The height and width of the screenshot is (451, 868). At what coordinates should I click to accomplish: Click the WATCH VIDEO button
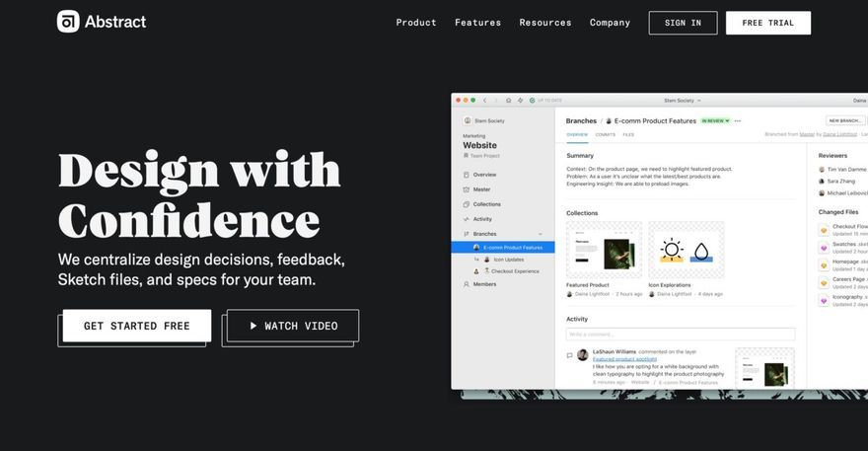(x=293, y=326)
